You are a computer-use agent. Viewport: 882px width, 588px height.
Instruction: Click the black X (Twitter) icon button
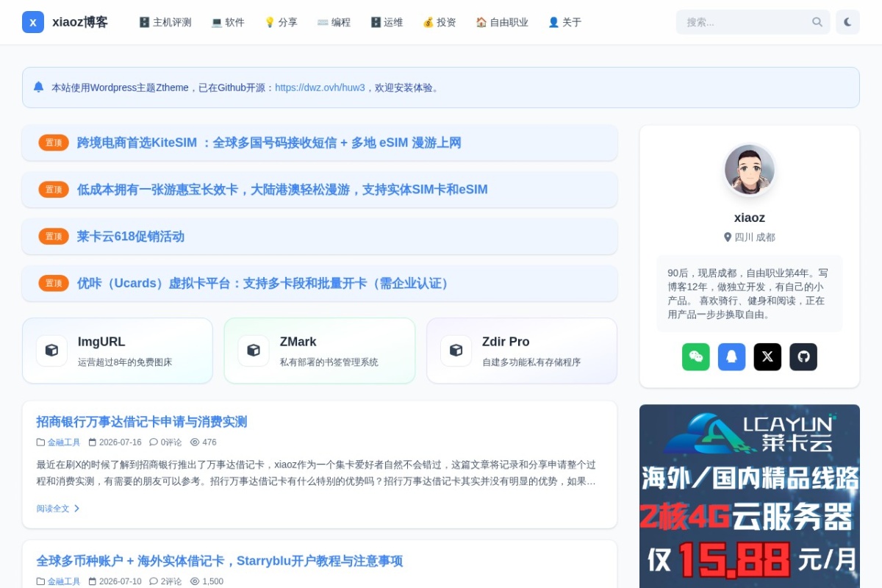point(767,357)
